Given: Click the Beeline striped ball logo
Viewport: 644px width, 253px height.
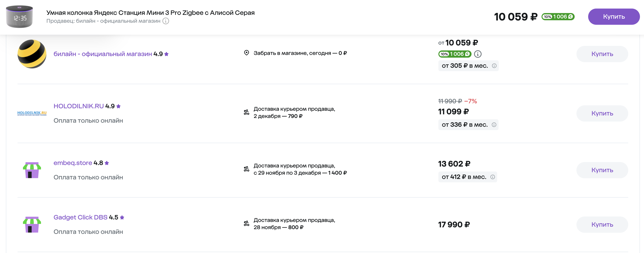Looking at the screenshot, I should click(x=32, y=54).
